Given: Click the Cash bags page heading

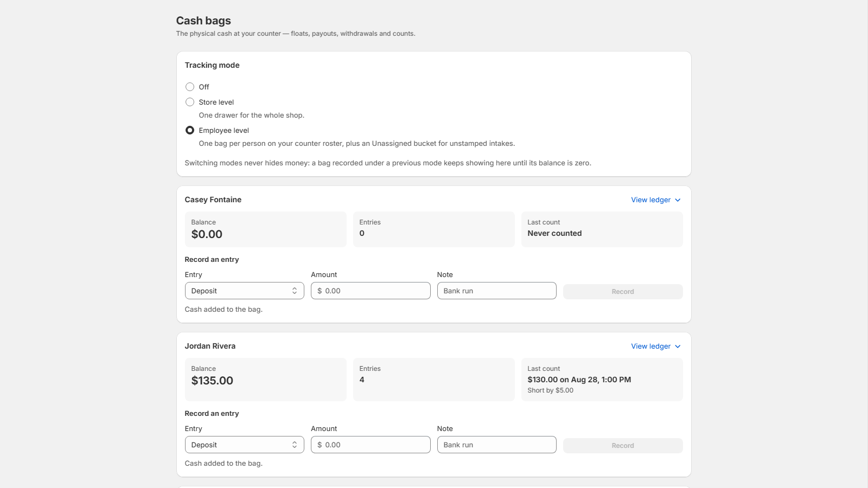Looking at the screenshot, I should [x=203, y=21].
